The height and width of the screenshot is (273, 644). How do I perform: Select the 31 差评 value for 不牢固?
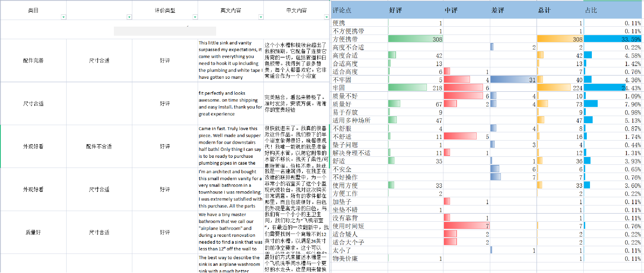[x=513, y=80]
